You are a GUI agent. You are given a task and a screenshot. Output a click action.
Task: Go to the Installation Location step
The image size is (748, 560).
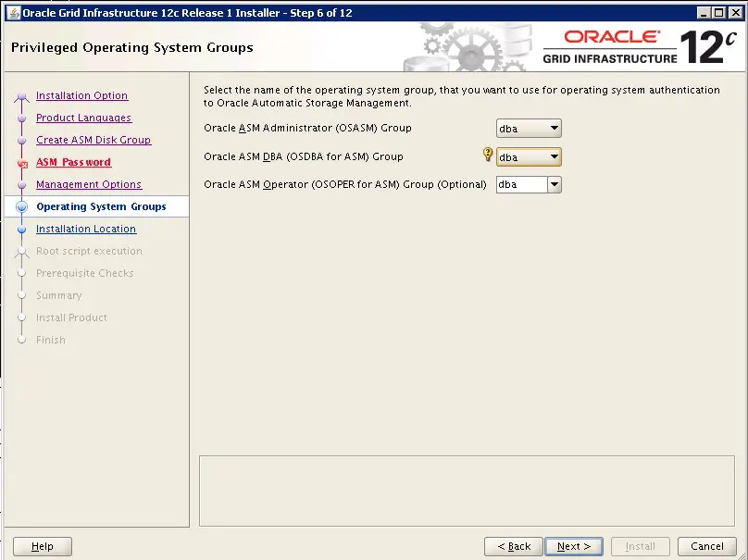pos(86,229)
